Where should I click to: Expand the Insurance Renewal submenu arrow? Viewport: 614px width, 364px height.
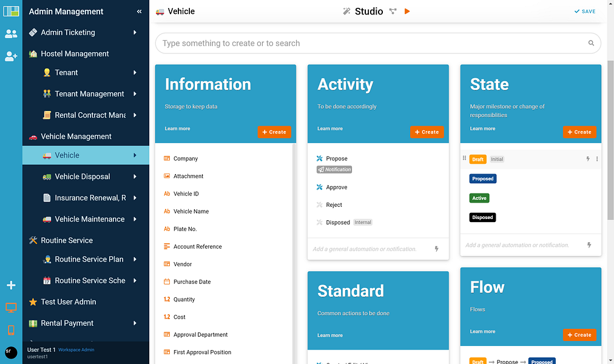click(x=135, y=198)
